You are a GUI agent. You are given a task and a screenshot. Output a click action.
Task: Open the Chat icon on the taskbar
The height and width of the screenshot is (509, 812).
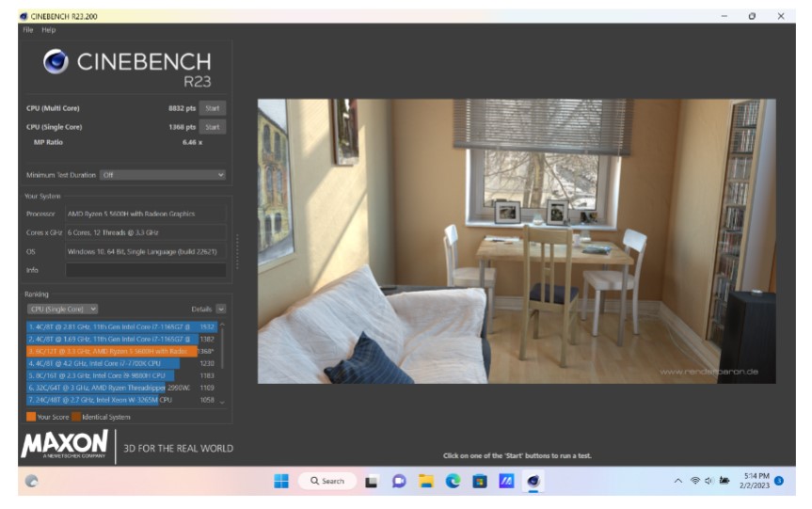399,482
